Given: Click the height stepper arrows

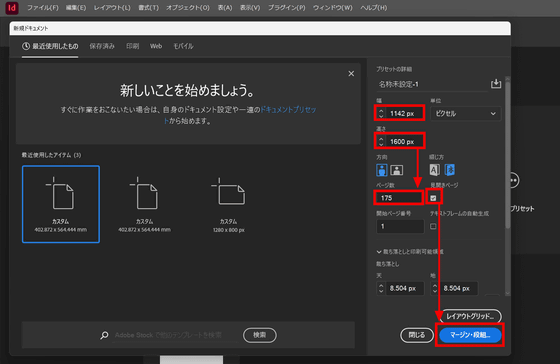Looking at the screenshot, I should pos(381,141).
